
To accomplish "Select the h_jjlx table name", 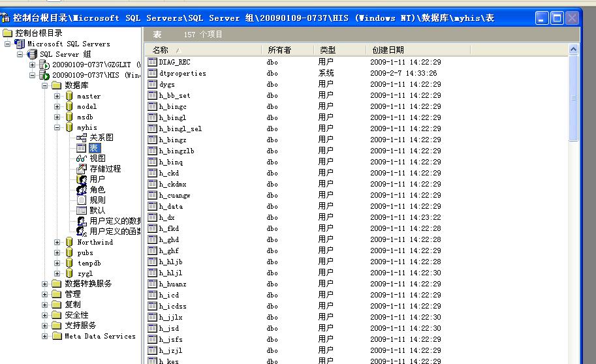I will 170,317.
